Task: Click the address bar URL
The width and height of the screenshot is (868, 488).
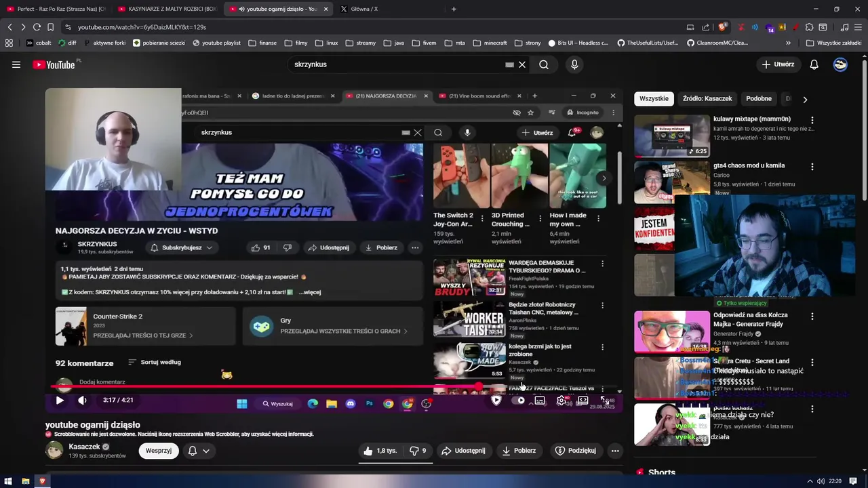Action: pyautogui.click(x=142, y=27)
